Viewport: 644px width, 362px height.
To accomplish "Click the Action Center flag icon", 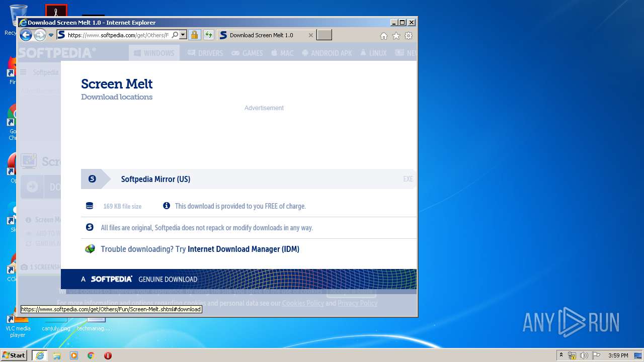I will point(596,355).
